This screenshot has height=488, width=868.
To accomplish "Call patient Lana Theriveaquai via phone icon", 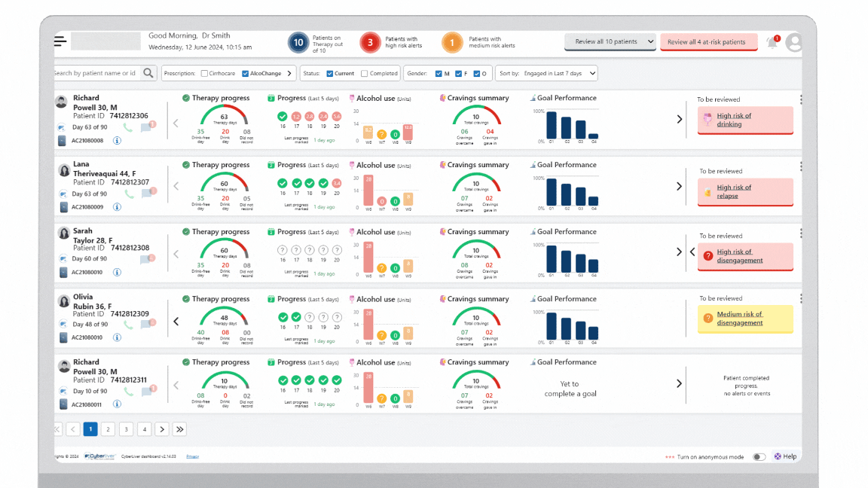I will click(x=129, y=194).
